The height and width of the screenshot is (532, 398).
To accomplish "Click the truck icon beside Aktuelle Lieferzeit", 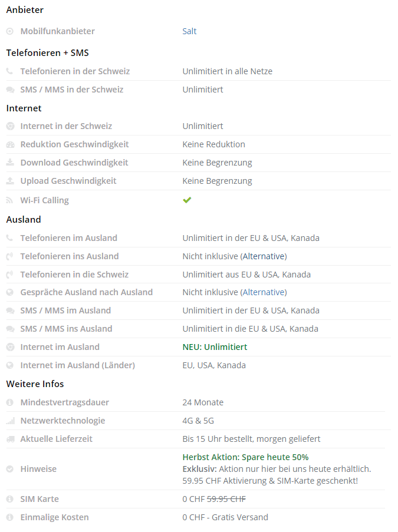I will tap(10, 440).
